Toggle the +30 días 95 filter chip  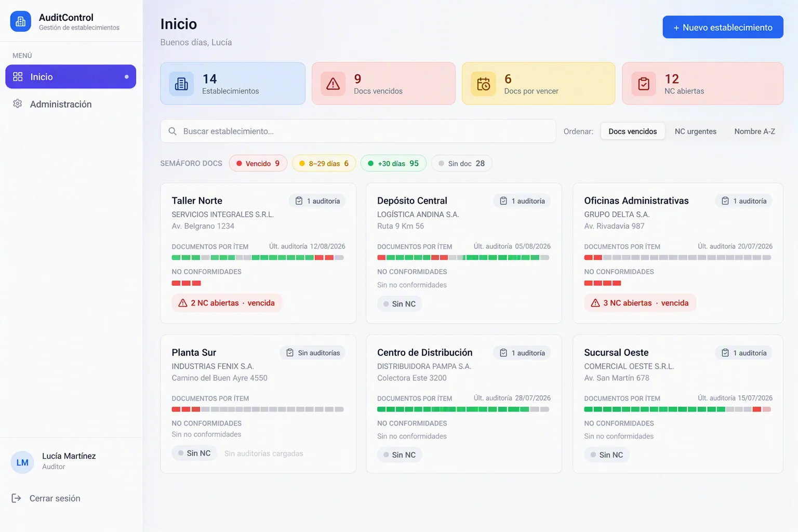(393, 164)
